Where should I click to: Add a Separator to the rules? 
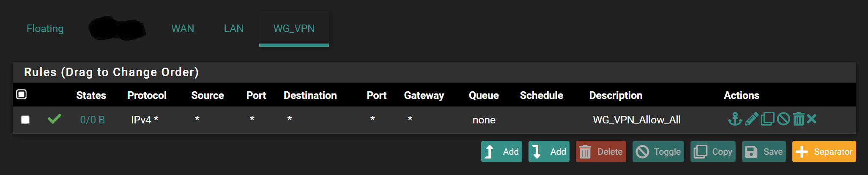[824, 152]
